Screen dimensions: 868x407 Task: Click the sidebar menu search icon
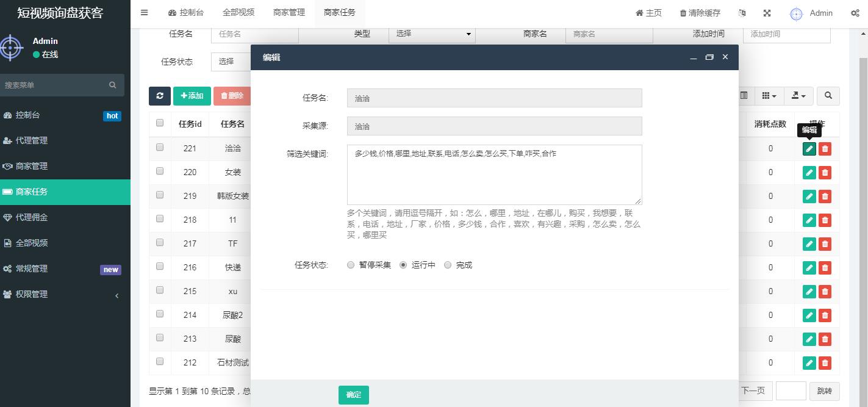[112, 85]
